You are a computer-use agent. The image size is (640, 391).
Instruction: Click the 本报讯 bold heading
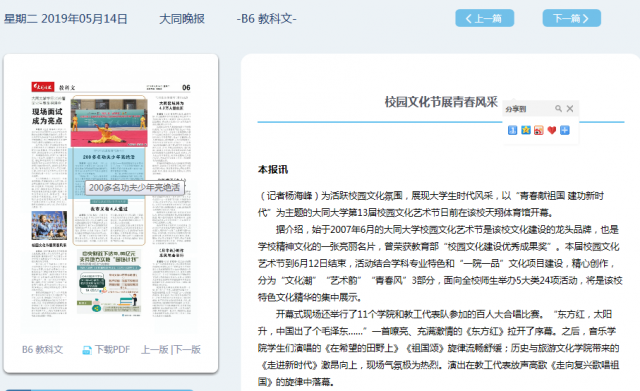[x=273, y=170]
